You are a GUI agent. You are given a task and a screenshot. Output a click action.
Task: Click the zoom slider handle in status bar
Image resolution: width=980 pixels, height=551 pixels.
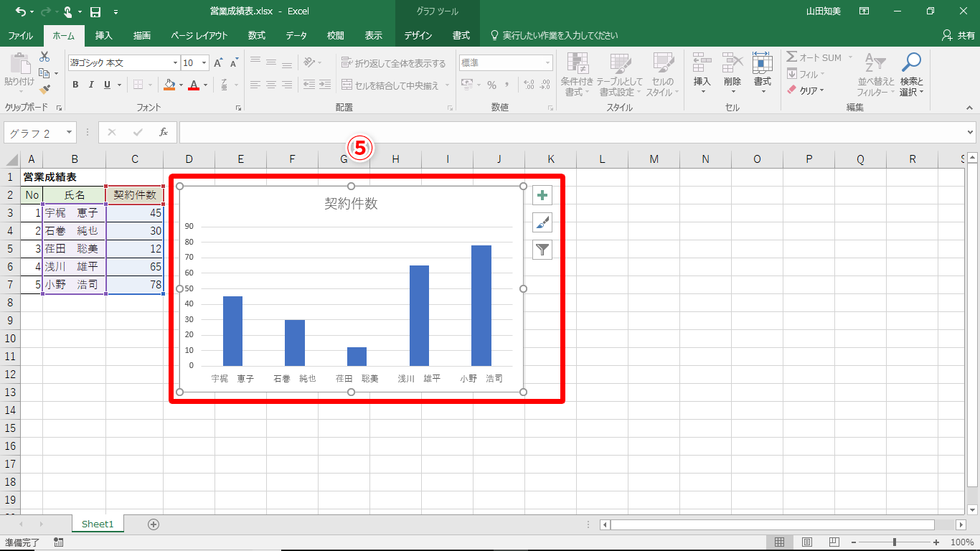pyautogui.click(x=894, y=542)
